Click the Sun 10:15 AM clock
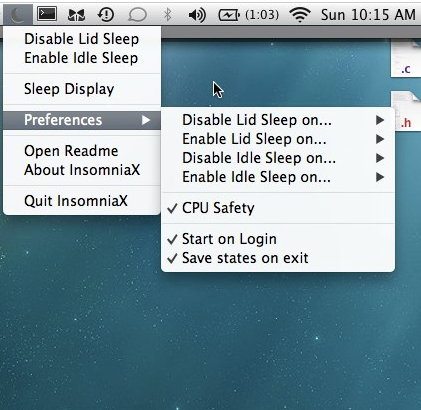 (368, 15)
